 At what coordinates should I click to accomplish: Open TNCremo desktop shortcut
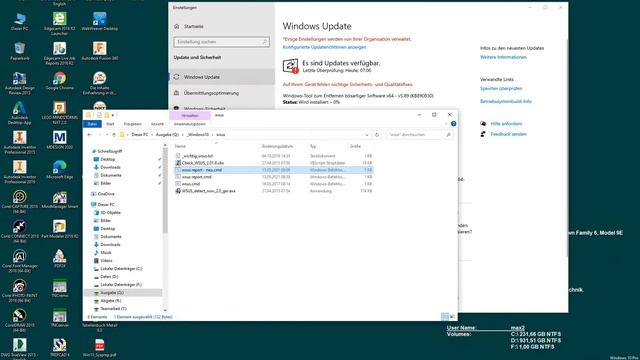[x=60, y=289]
